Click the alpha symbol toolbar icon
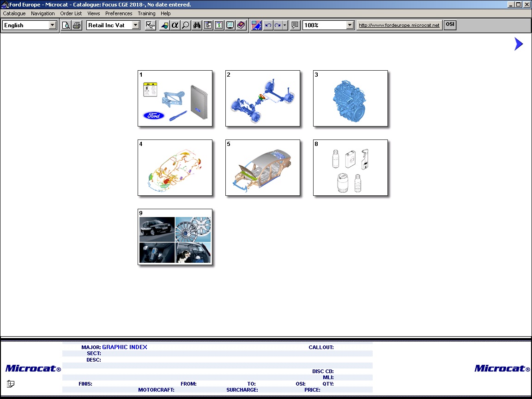Screen dimensions: 532x399 175,25
